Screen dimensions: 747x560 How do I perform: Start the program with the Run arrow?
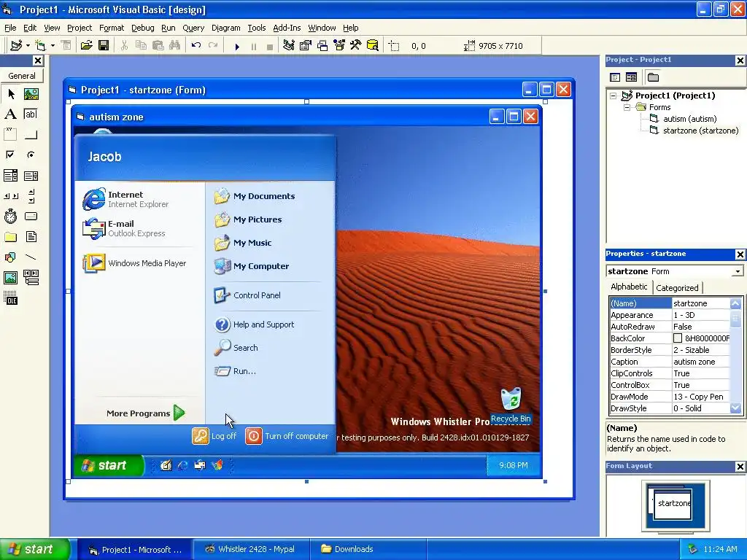(x=237, y=46)
